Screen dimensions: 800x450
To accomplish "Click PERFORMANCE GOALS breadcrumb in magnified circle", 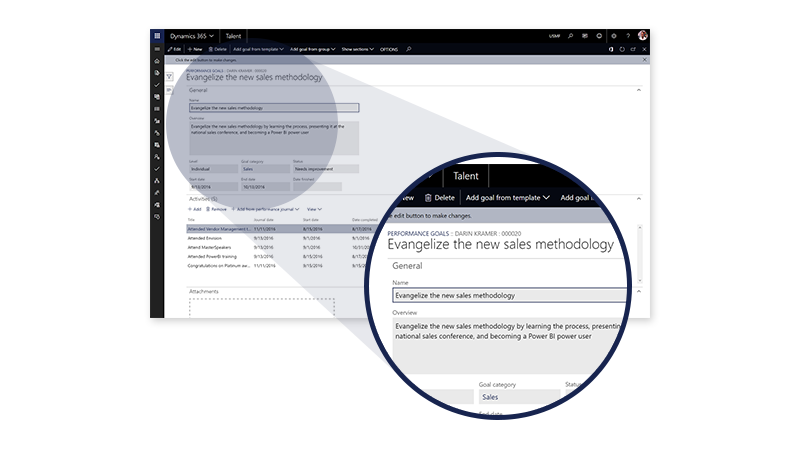I will 418,234.
